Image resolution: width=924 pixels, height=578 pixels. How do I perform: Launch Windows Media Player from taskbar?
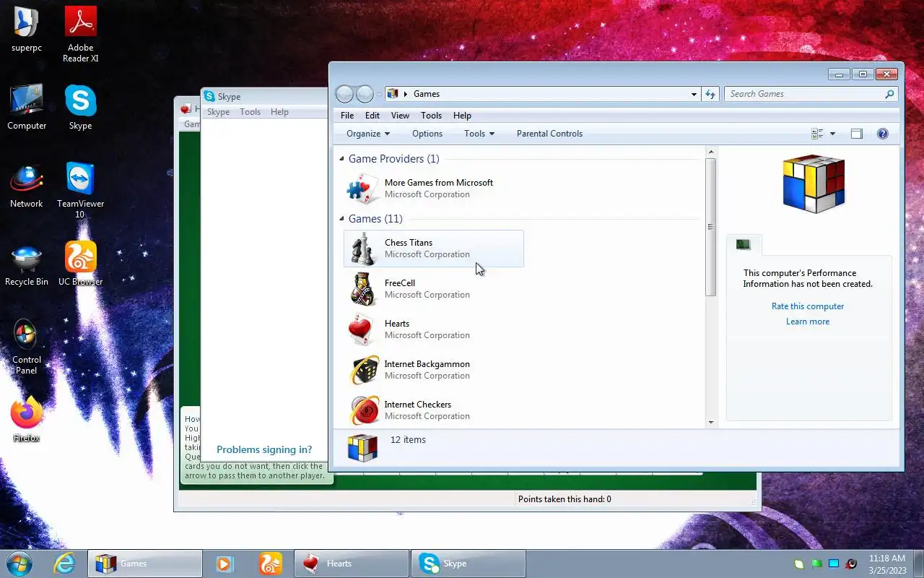(x=225, y=564)
